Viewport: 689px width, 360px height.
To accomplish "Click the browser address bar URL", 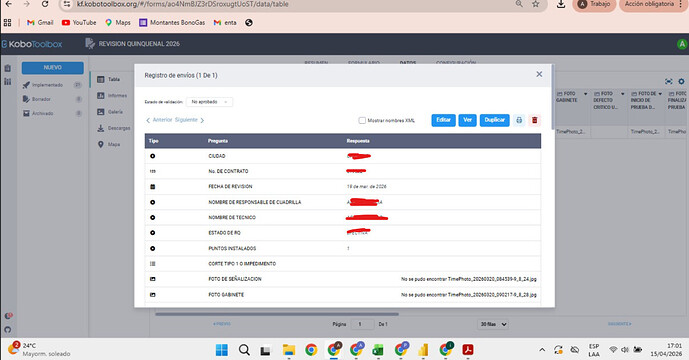I will click(182, 4).
